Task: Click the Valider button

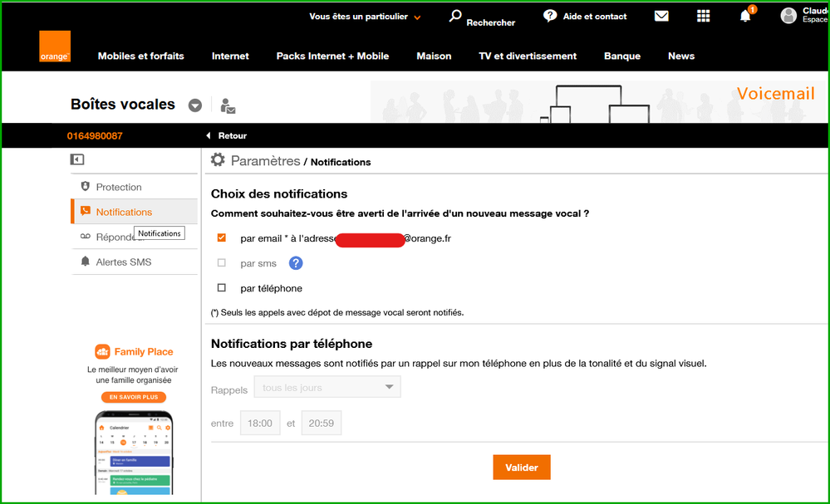Action: (x=521, y=467)
